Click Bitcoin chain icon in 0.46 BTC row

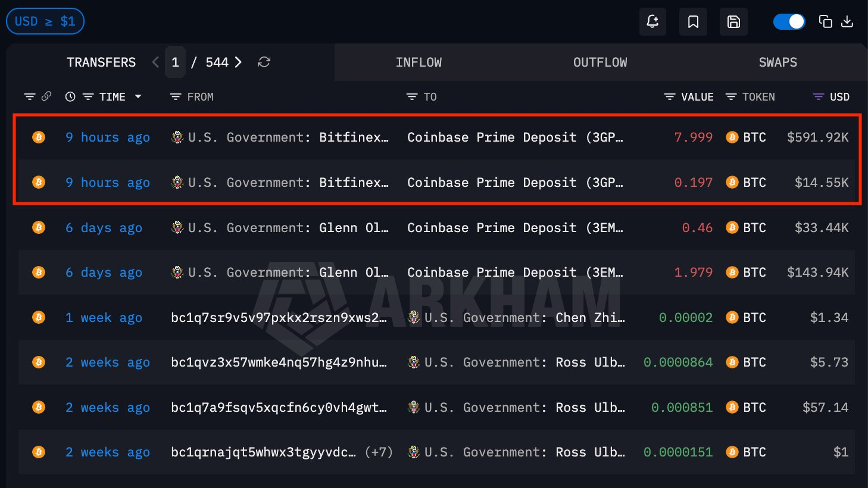click(x=39, y=227)
